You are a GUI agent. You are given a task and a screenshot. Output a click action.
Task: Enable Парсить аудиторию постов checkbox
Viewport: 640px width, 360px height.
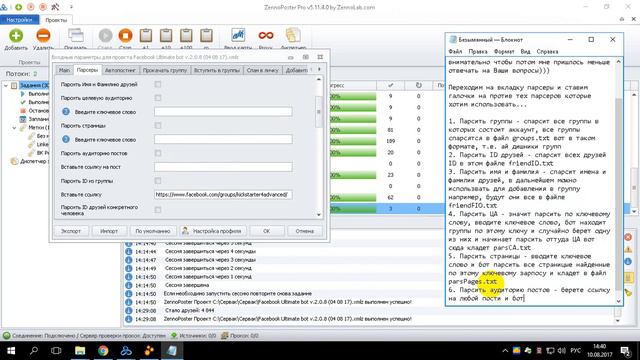coord(158,153)
